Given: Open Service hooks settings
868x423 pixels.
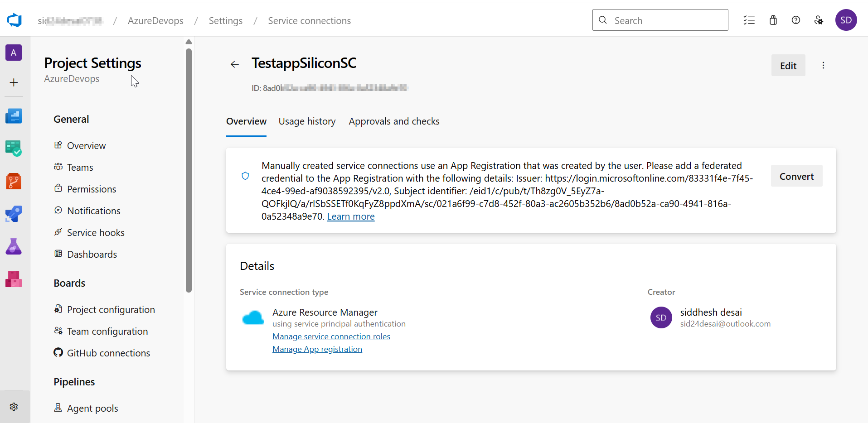Looking at the screenshot, I should pos(89,233).
